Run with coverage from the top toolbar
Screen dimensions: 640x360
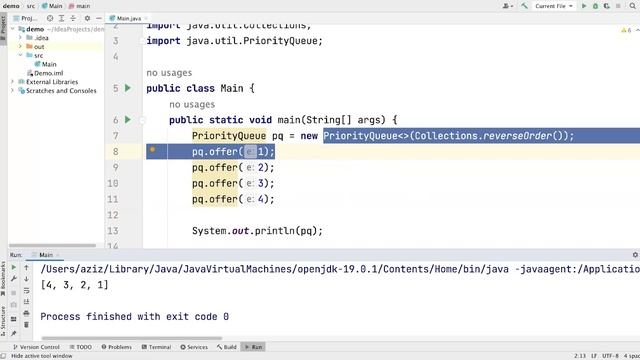(607, 6)
